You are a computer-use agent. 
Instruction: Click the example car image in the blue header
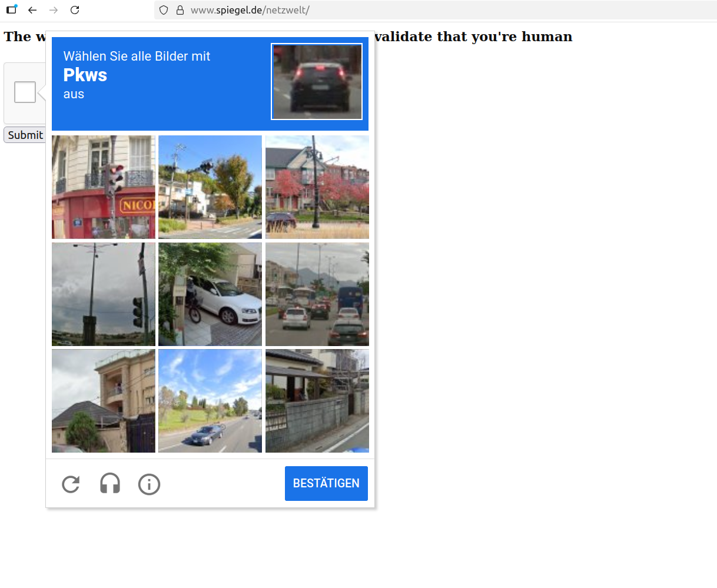point(317,81)
